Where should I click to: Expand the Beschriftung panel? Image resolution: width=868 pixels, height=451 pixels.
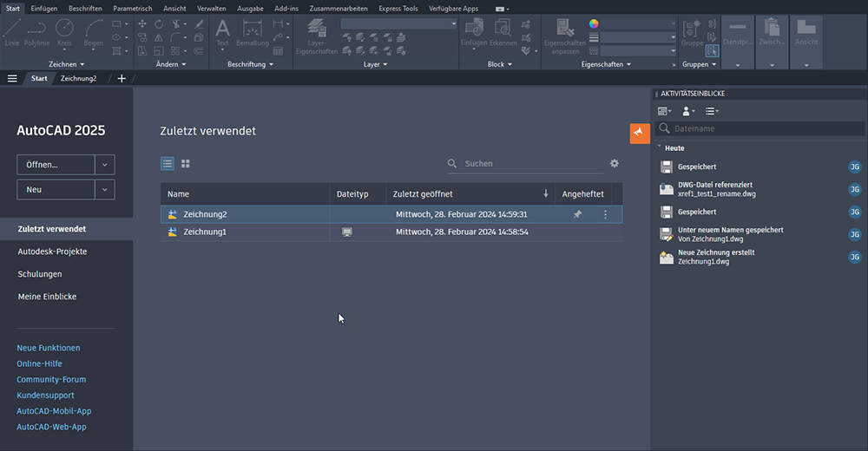tap(250, 64)
